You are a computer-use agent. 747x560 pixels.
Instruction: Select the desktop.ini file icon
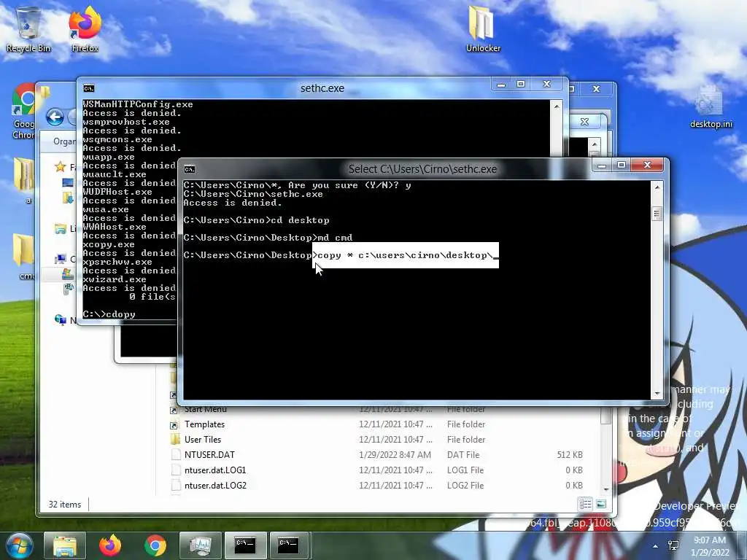(x=711, y=106)
